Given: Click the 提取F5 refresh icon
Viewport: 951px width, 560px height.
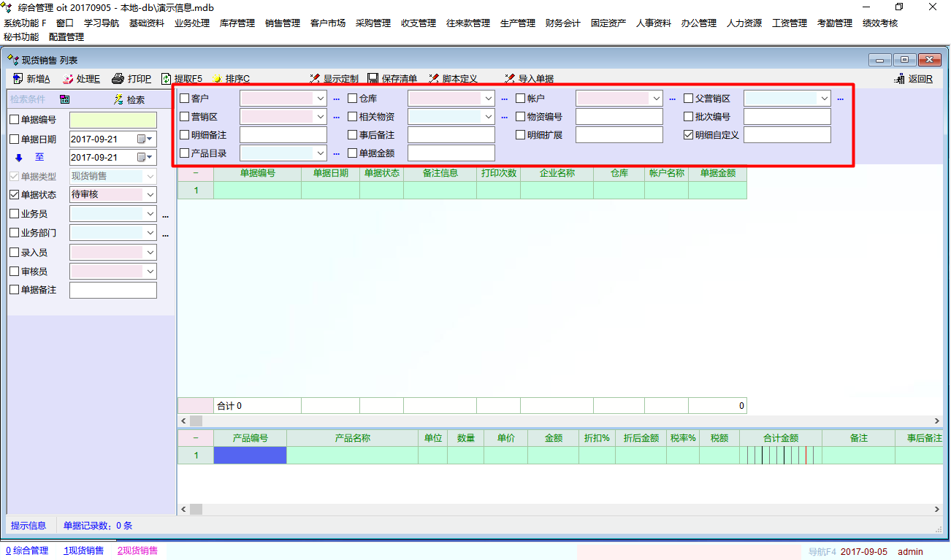Looking at the screenshot, I should (x=167, y=79).
